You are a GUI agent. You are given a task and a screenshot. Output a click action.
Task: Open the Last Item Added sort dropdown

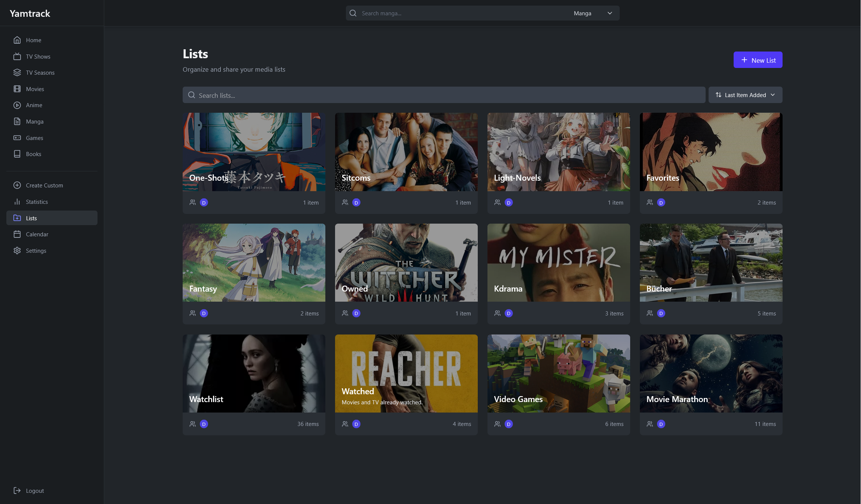pyautogui.click(x=745, y=95)
